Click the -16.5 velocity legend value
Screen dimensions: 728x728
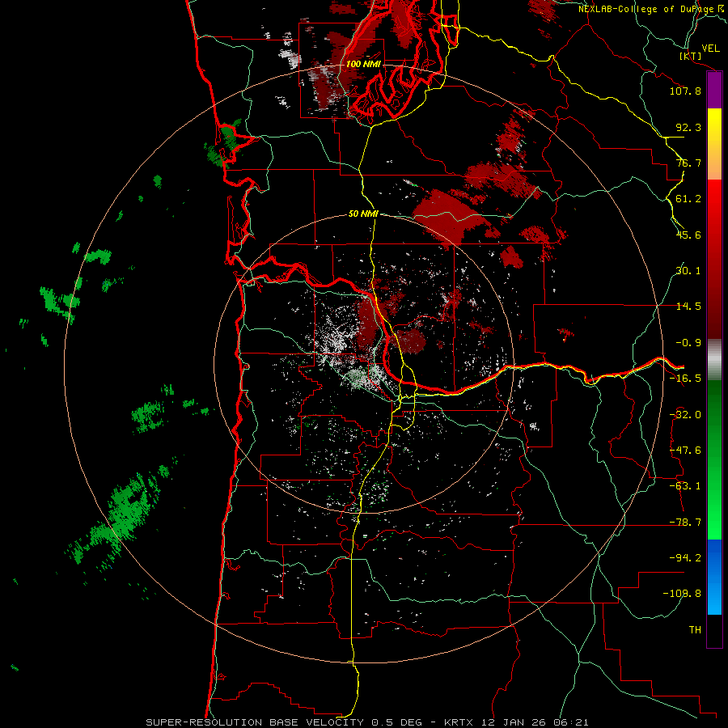tap(685, 379)
